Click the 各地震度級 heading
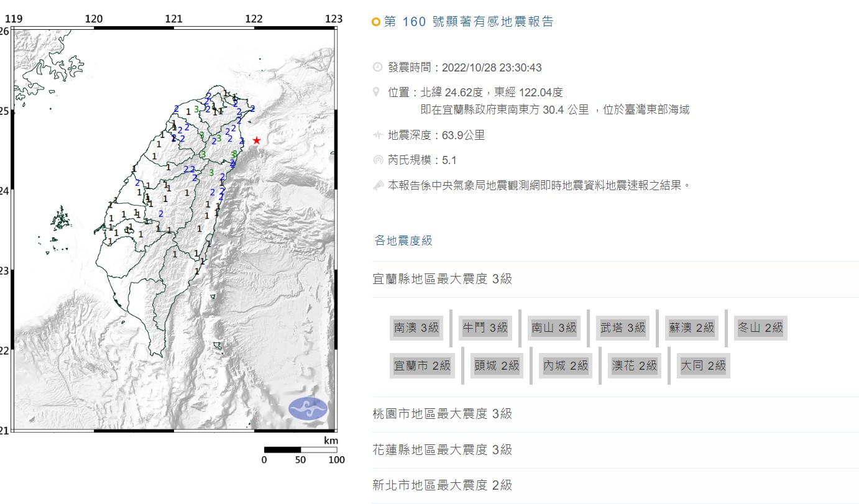 click(x=403, y=241)
